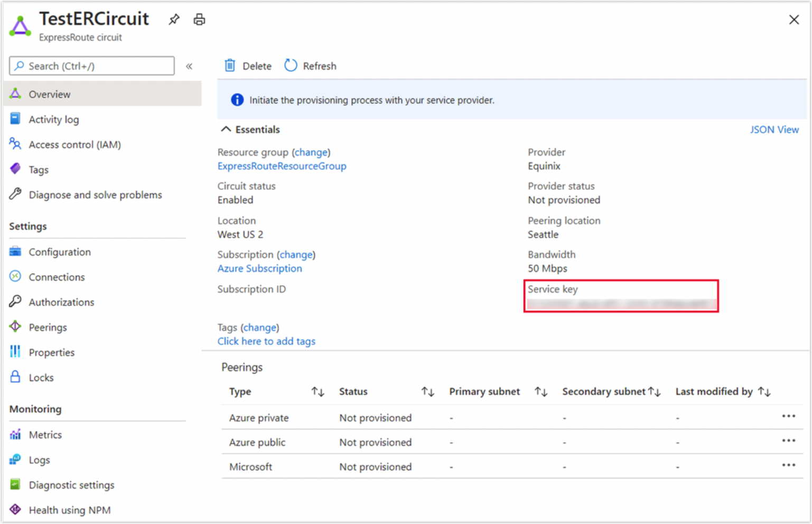The width and height of the screenshot is (812, 524).
Task: Open more options for Azure private
Action: click(x=788, y=416)
